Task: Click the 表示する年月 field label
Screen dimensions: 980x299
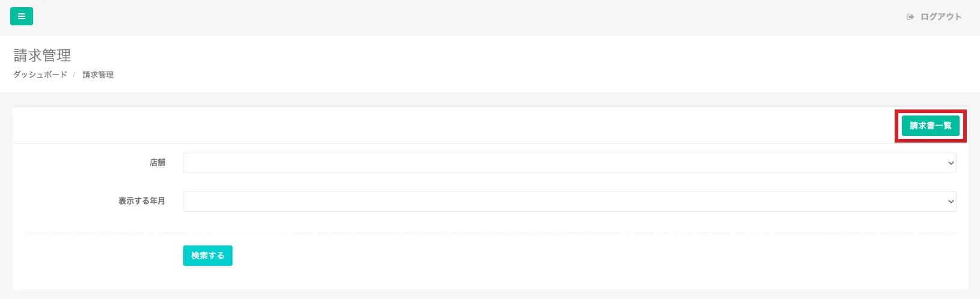Action: [x=142, y=201]
